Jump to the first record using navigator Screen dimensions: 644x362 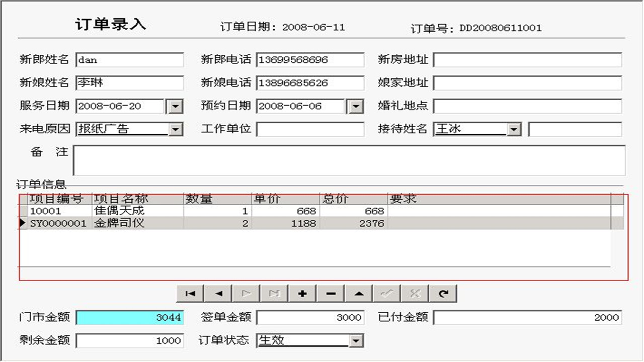190,294
